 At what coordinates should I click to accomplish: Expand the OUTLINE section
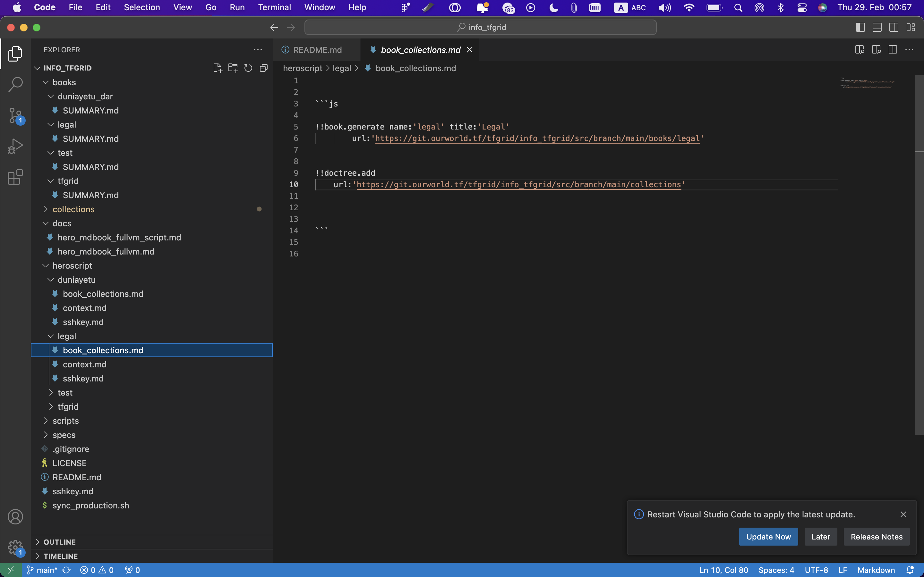60,542
